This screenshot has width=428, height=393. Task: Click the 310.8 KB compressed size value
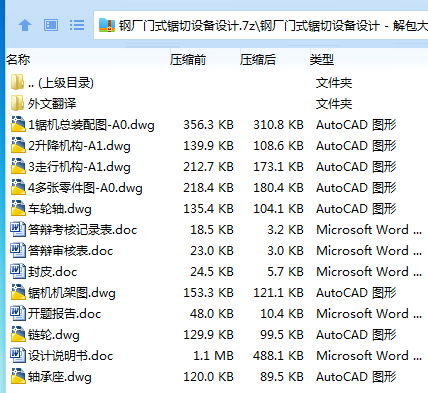click(278, 125)
